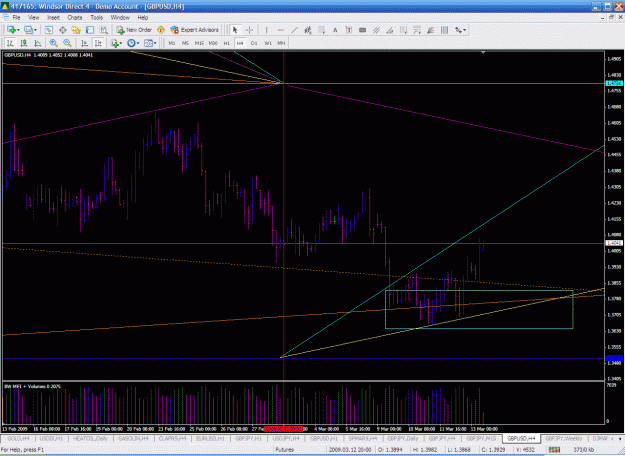The height and width of the screenshot is (456, 625).
Task: Click the New Order button
Action: click(134, 30)
